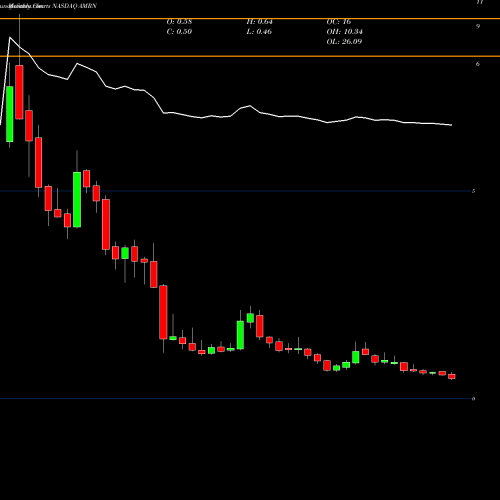This screenshot has width=500, height=500.
Task: Click the low value L: 0.46
Action: pyautogui.click(x=259, y=32)
